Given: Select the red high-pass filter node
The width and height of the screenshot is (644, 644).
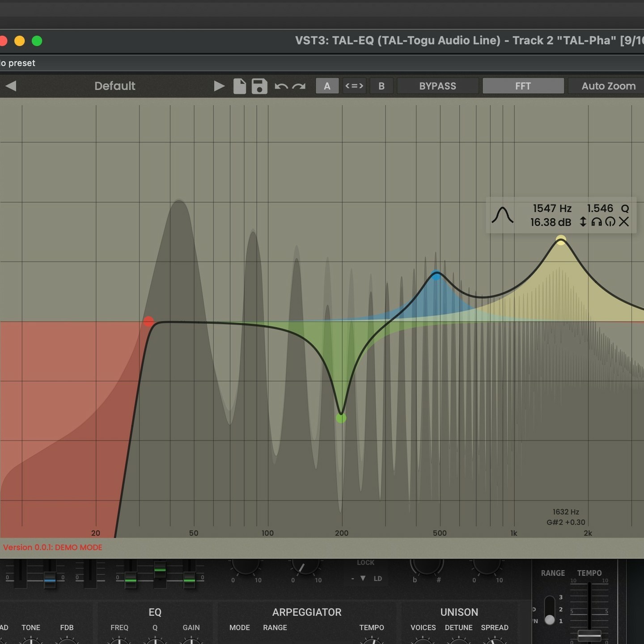Looking at the screenshot, I should click(x=148, y=322).
